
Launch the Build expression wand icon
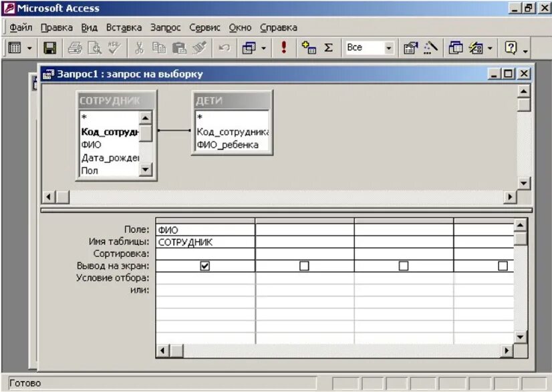point(430,48)
